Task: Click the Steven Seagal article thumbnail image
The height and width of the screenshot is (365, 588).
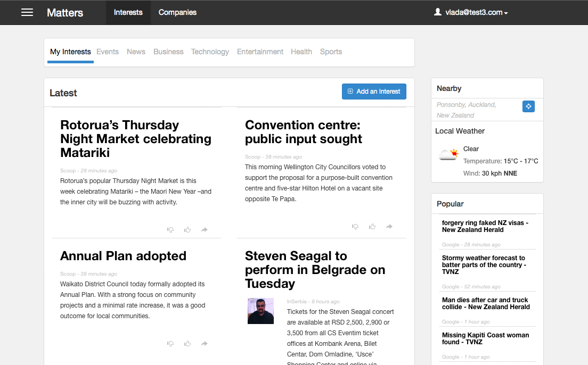Action: [x=260, y=311]
